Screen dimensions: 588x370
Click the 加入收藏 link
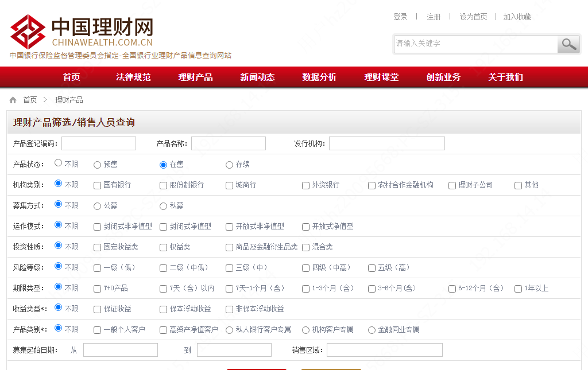pyautogui.click(x=517, y=17)
